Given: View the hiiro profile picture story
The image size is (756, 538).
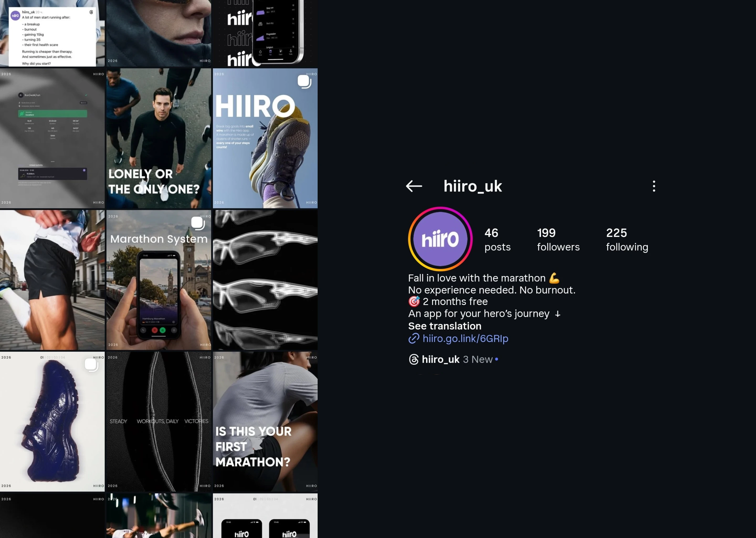Looking at the screenshot, I should click(440, 239).
